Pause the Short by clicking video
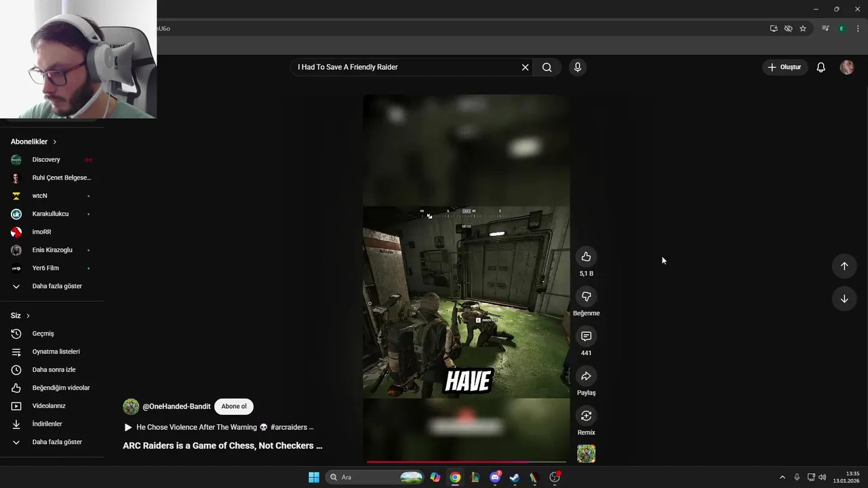Screen dimensions: 868x488 tap(467, 278)
